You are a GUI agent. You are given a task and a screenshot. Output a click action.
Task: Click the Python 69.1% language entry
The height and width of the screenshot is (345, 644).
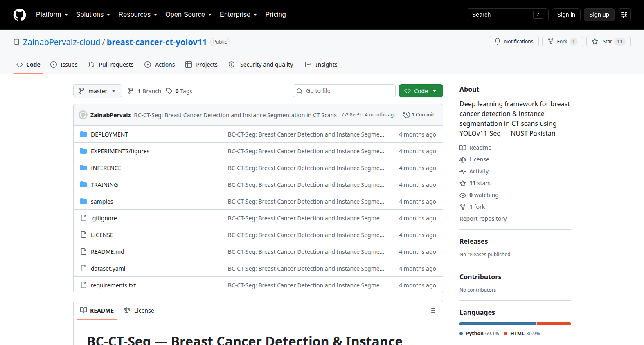click(479, 334)
